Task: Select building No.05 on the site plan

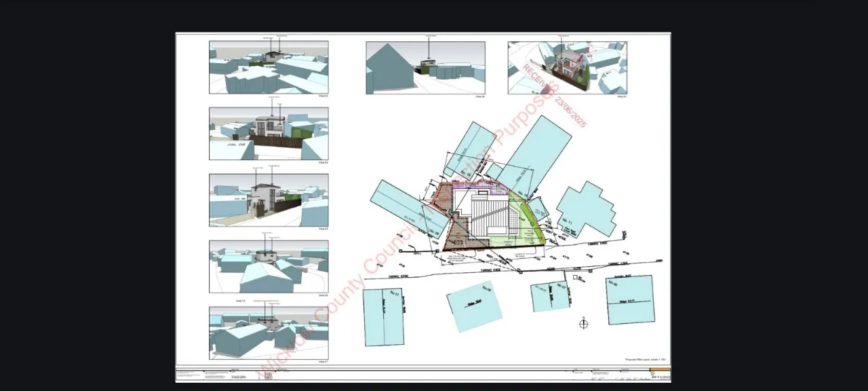Action: pyautogui.click(x=630, y=299)
